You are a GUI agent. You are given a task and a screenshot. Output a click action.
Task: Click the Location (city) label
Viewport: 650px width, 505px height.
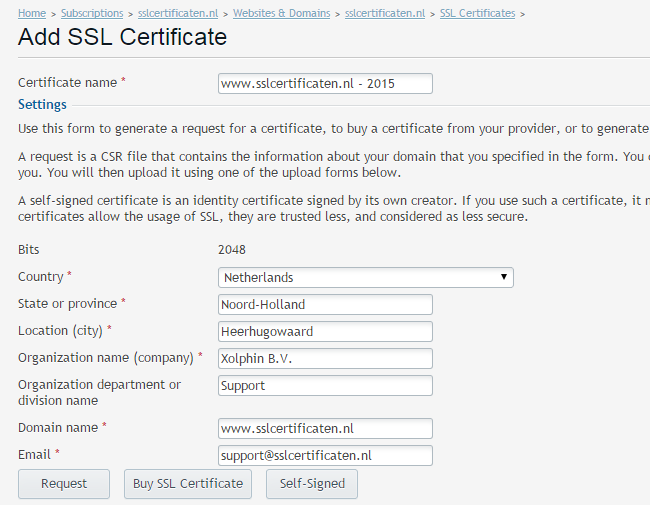pyautogui.click(x=61, y=331)
